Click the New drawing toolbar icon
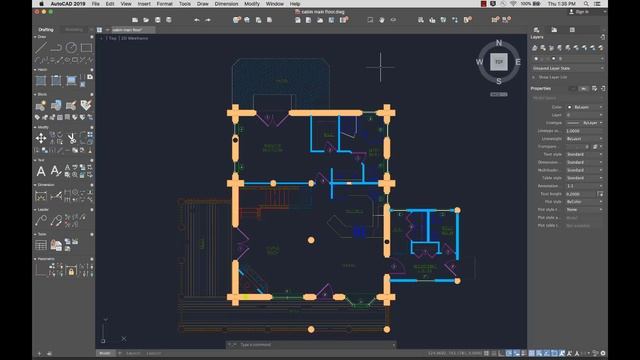The image size is (640, 360). pos(135,20)
